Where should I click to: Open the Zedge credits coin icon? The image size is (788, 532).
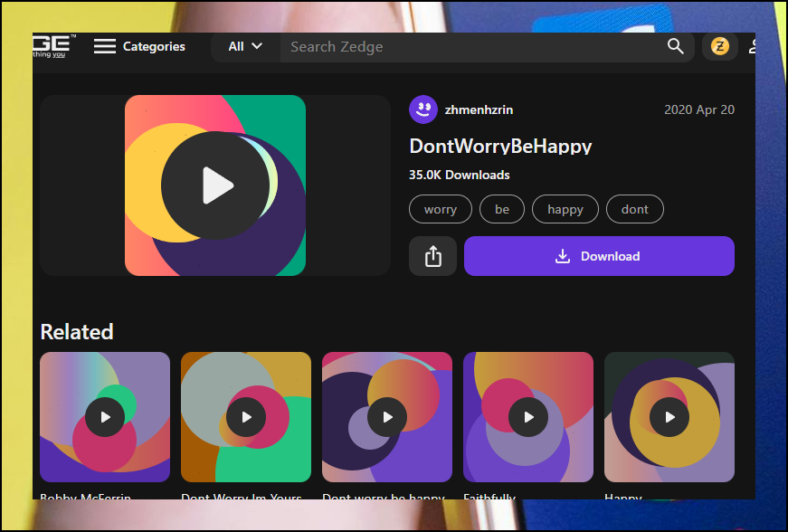tap(719, 47)
